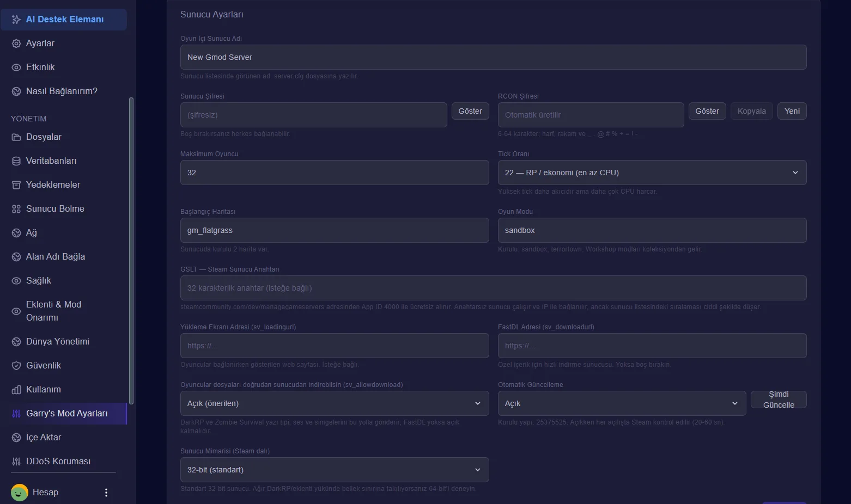Click the İçe Aktar globe icon
Image resolution: width=851 pixels, height=504 pixels.
pos(16,438)
